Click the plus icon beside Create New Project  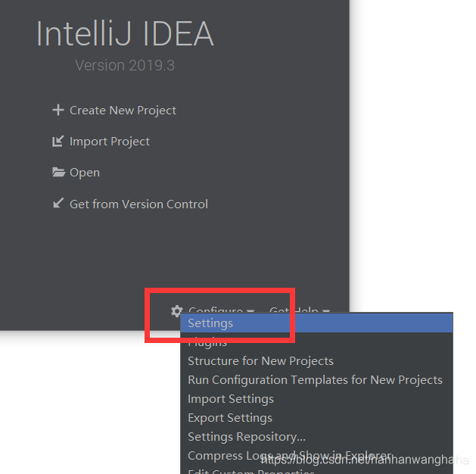point(58,111)
